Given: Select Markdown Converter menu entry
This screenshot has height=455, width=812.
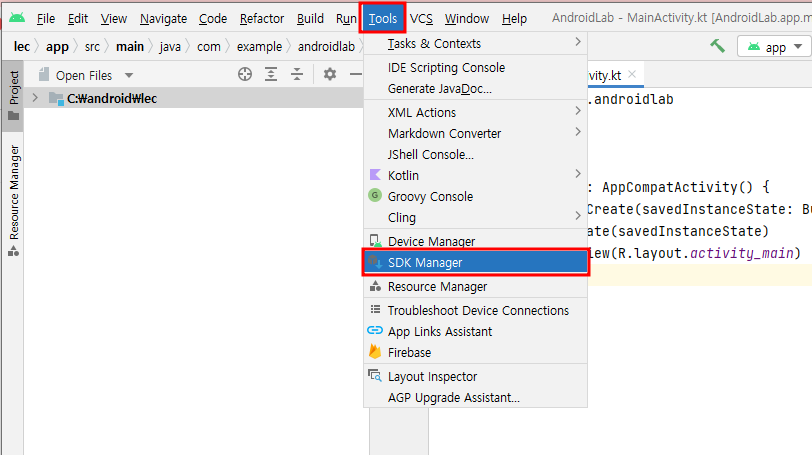Looking at the screenshot, I should coord(475,134).
